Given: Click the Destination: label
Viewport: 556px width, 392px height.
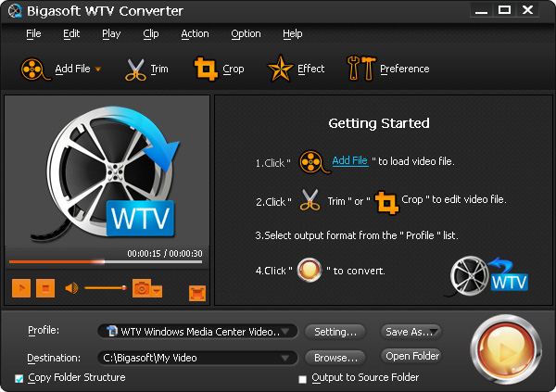Looking at the screenshot, I should point(54,358).
